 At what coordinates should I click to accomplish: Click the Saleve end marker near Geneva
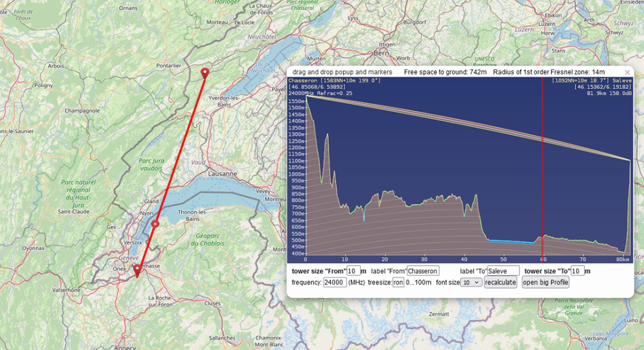(x=137, y=269)
